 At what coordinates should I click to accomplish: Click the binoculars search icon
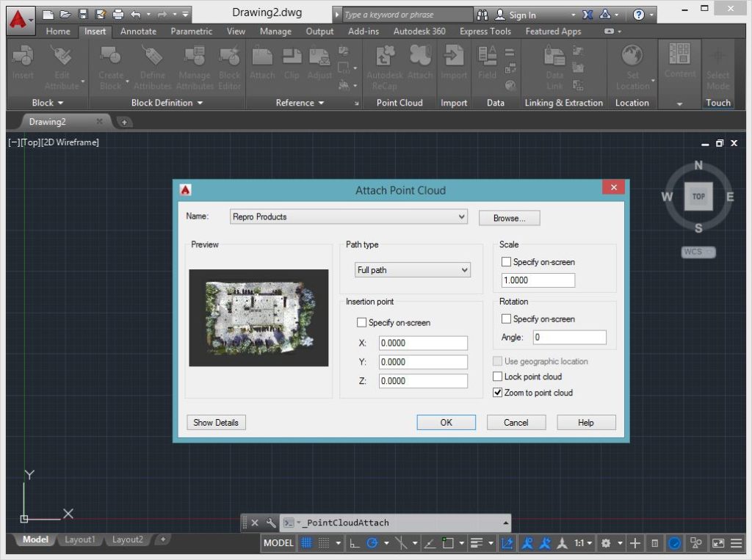pos(482,15)
